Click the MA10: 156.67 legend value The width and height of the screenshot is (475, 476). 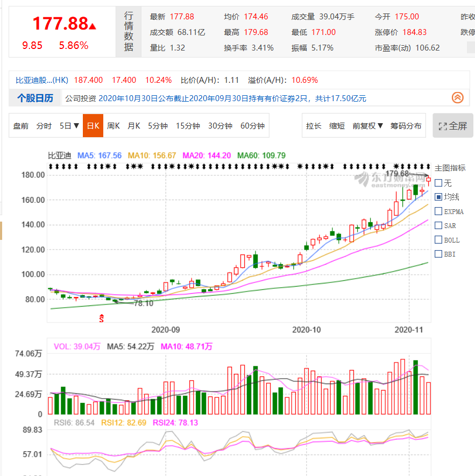coord(152,155)
